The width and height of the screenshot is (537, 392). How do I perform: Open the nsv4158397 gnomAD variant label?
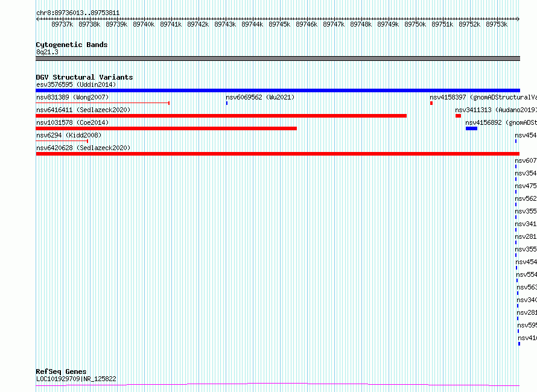[x=483, y=97]
